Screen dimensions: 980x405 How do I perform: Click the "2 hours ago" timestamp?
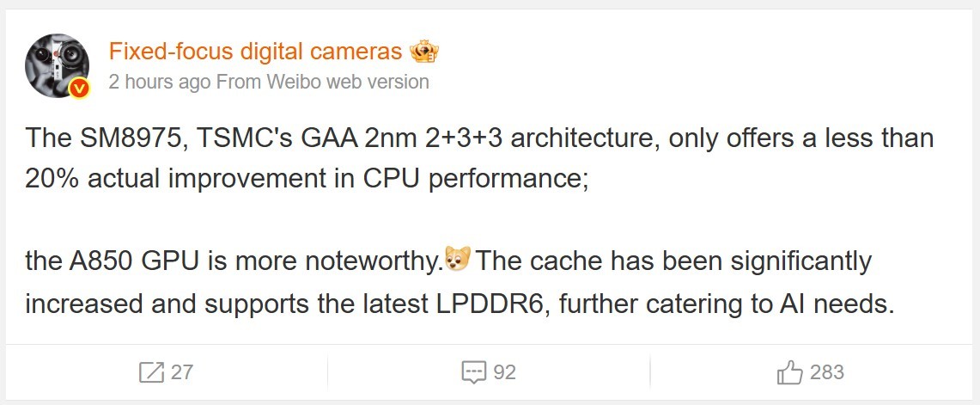[x=159, y=83]
